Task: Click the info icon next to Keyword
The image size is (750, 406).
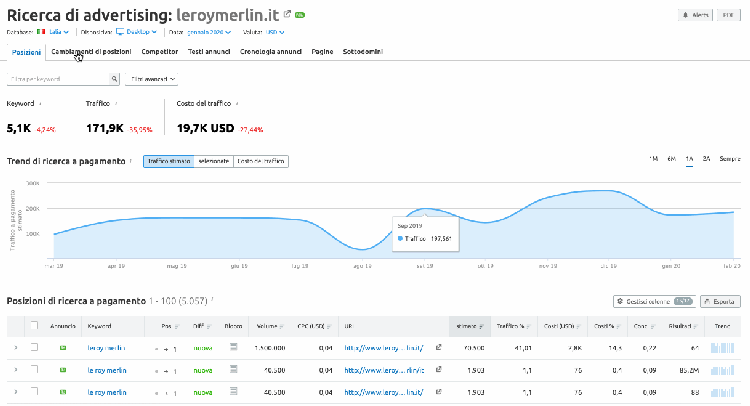Action: click(40, 104)
